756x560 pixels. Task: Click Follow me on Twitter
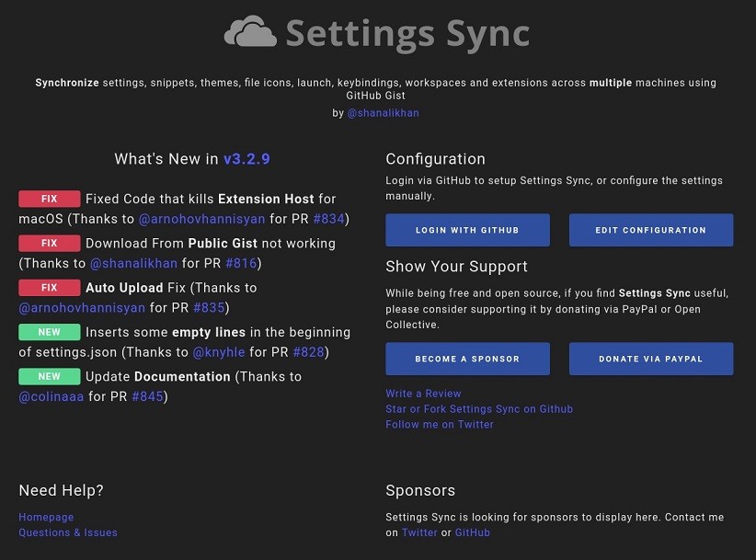[x=440, y=424]
